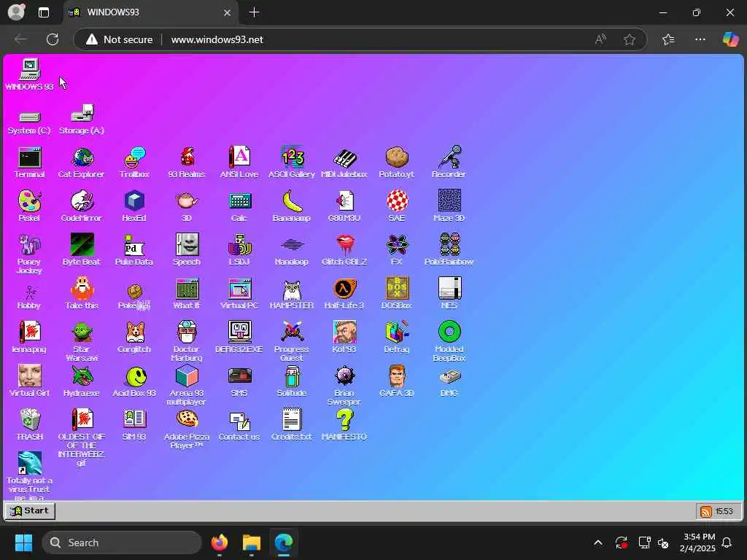Open the ASCII Gallery icon

point(292,163)
